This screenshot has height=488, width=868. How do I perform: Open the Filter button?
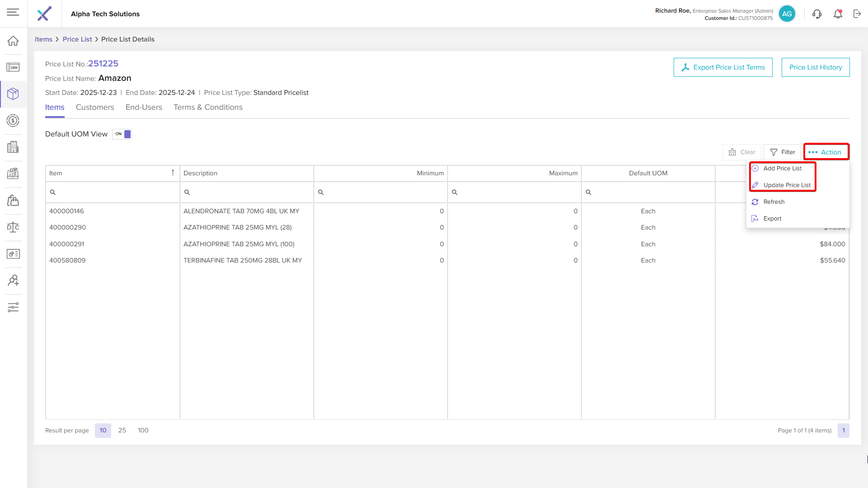[783, 152]
